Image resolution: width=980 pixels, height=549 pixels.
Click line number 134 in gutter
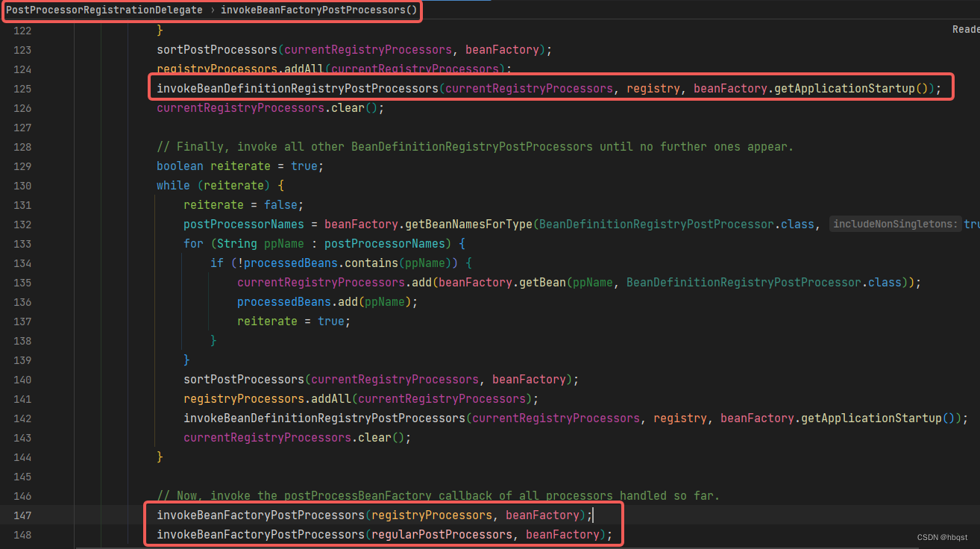pyautogui.click(x=22, y=263)
